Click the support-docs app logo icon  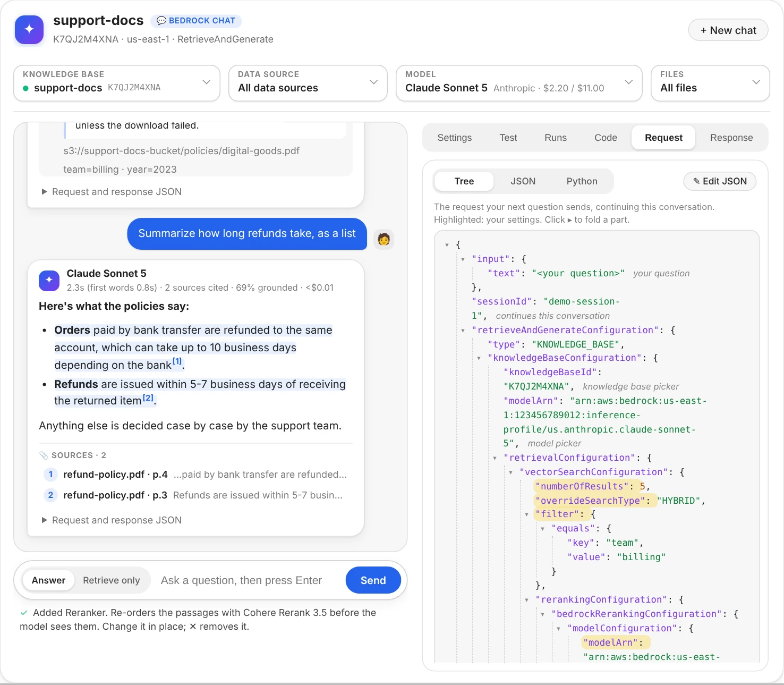pyautogui.click(x=29, y=29)
